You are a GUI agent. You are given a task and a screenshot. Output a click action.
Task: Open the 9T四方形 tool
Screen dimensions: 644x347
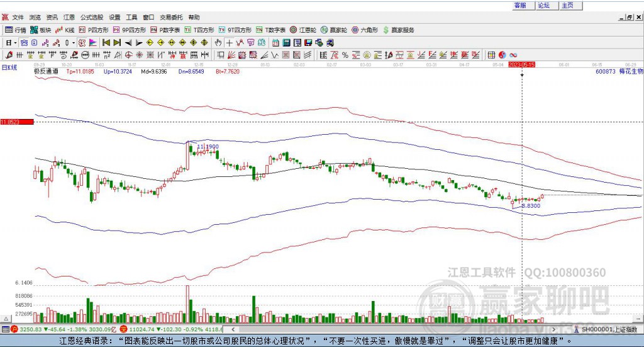tap(235, 30)
